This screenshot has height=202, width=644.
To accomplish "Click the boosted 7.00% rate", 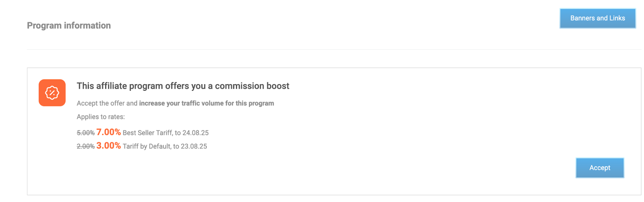I will coord(109,132).
